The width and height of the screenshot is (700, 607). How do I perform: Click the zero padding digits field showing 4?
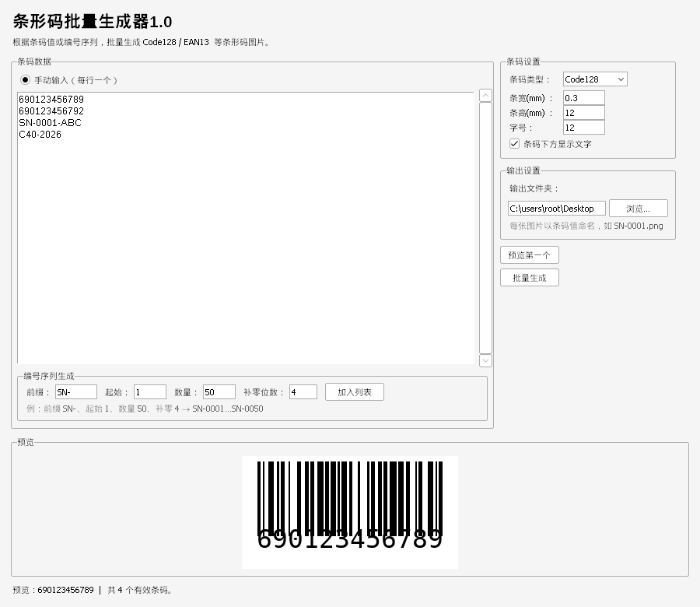click(x=303, y=392)
